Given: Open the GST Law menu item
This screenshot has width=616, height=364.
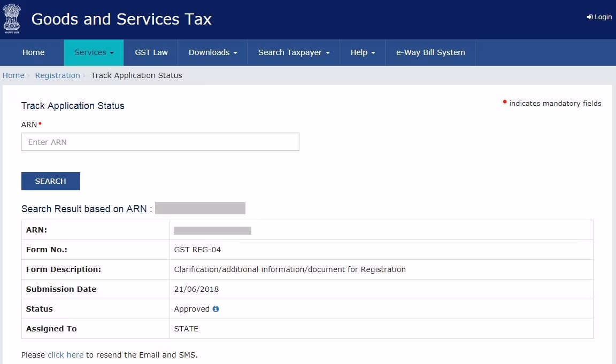Looking at the screenshot, I should 151,52.
